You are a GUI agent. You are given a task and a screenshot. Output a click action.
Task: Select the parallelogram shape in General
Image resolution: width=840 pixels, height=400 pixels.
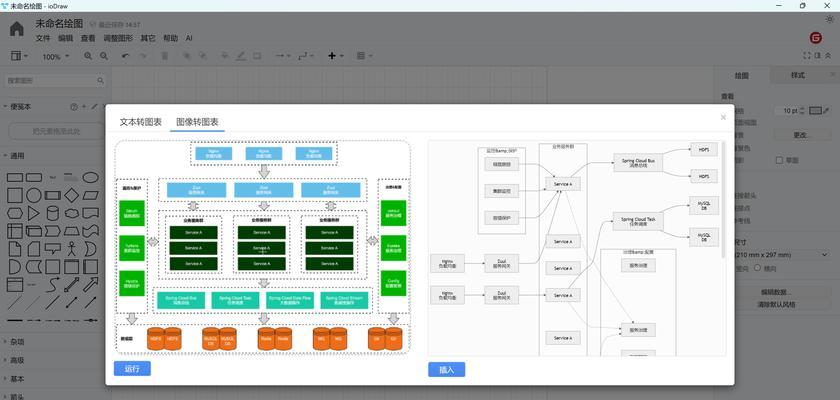pyautogui.click(x=91, y=195)
